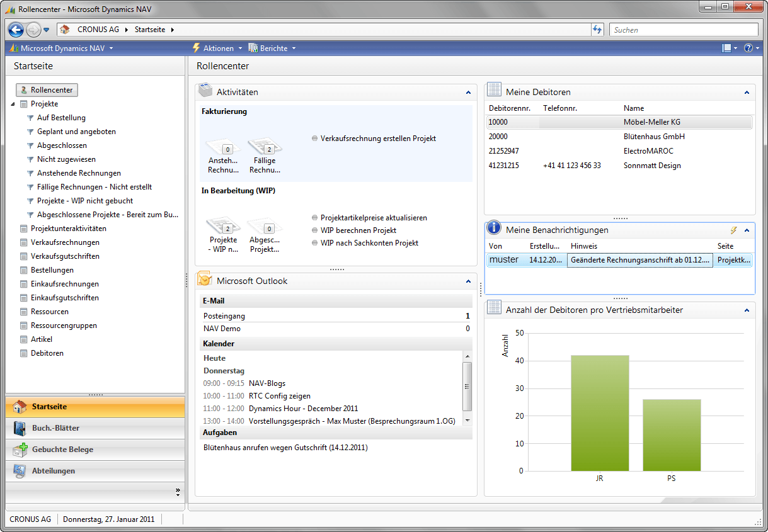
Task: Collapse the Meine Benachrichtigungen part chevron
Action: point(747,230)
